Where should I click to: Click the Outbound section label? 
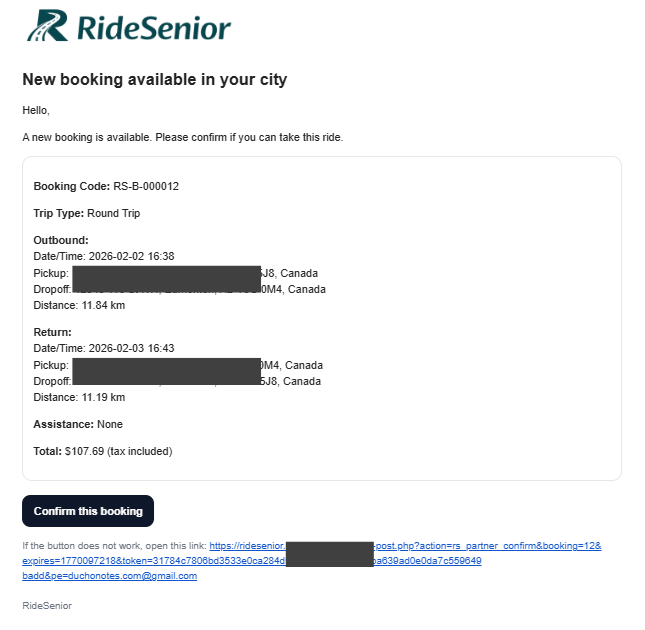61,240
